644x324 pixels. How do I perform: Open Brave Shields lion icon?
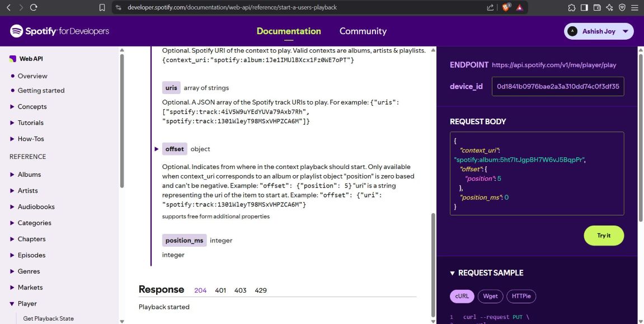pyautogui.click(x=506, y=7)
